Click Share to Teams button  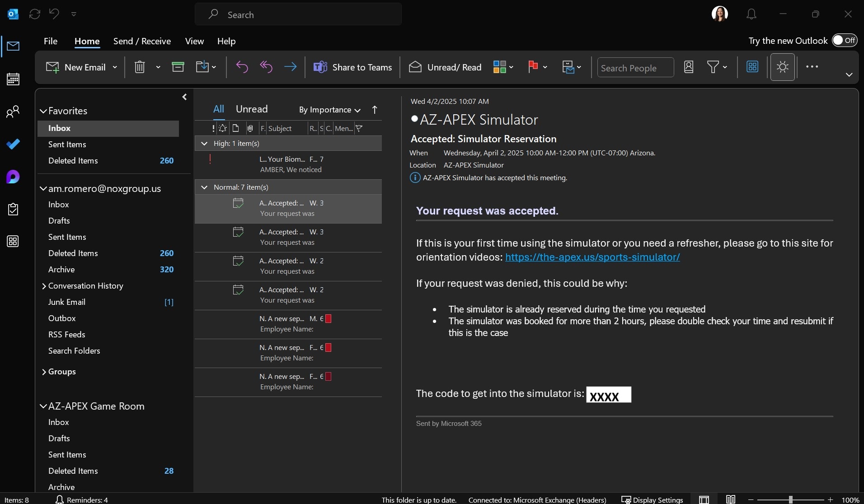tap(352, 67)
